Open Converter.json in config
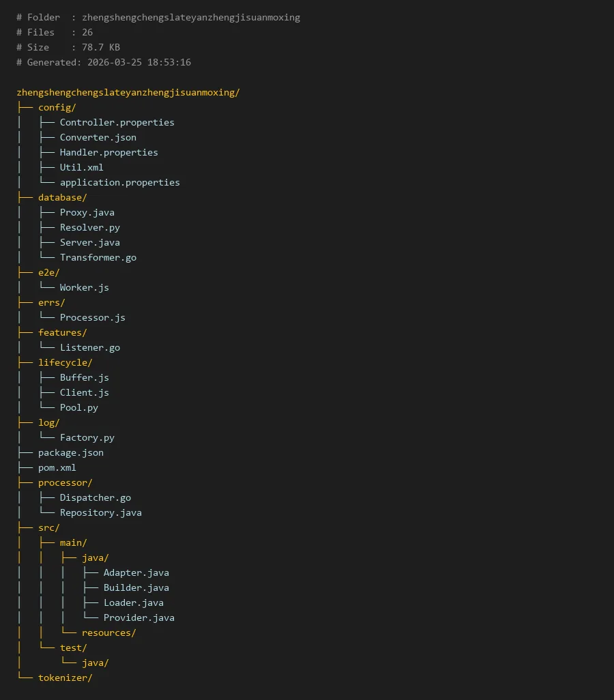The height and width of the screenshot is (700, 614). tap(98, 137)
